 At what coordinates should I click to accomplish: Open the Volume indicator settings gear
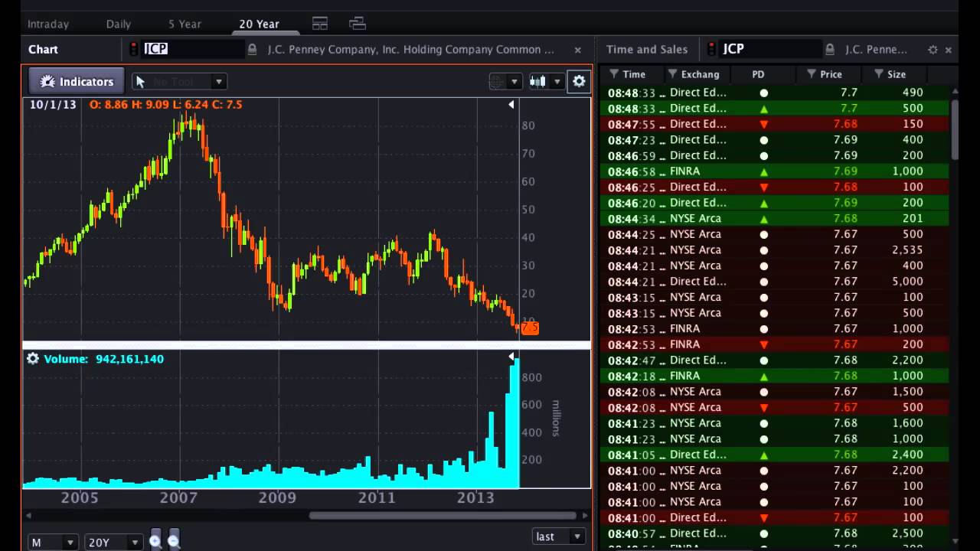(x=32, y=358)
